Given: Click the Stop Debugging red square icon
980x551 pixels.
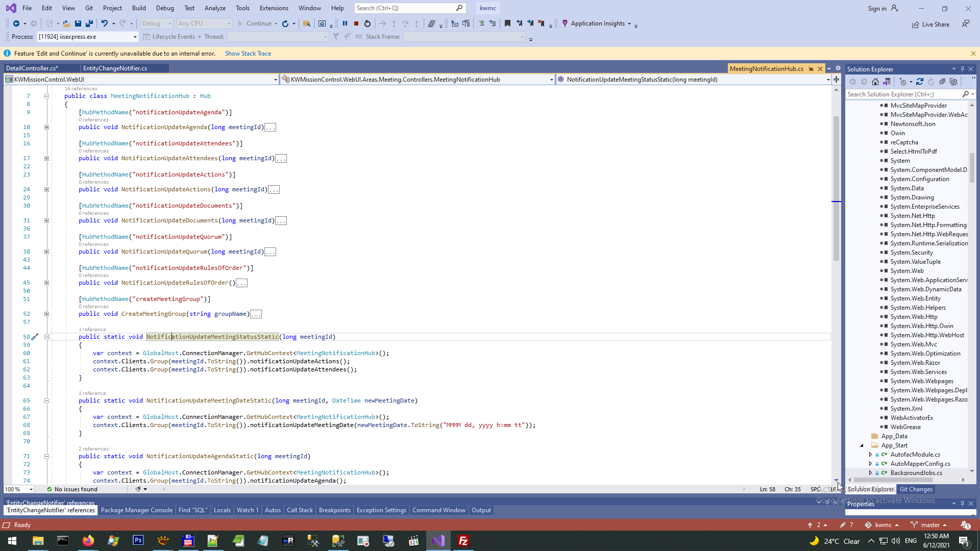Looking at the screenshot, I should tap(356, 23).
